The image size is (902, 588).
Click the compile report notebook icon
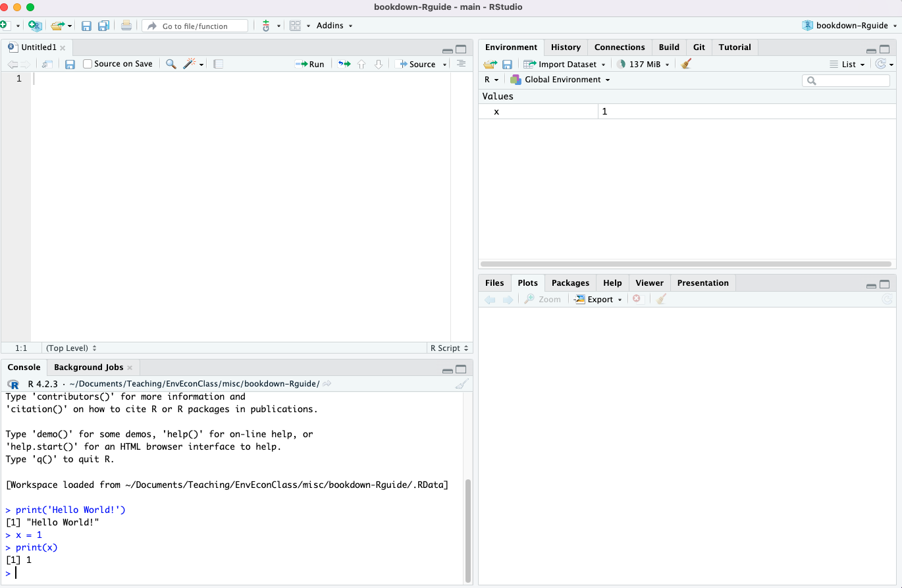(219, 65)
